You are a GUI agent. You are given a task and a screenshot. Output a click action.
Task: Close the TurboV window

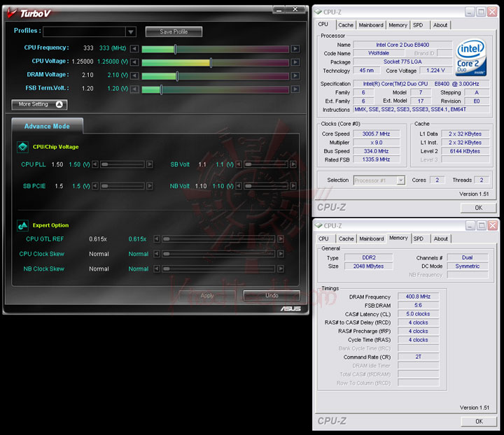point(295,10)
